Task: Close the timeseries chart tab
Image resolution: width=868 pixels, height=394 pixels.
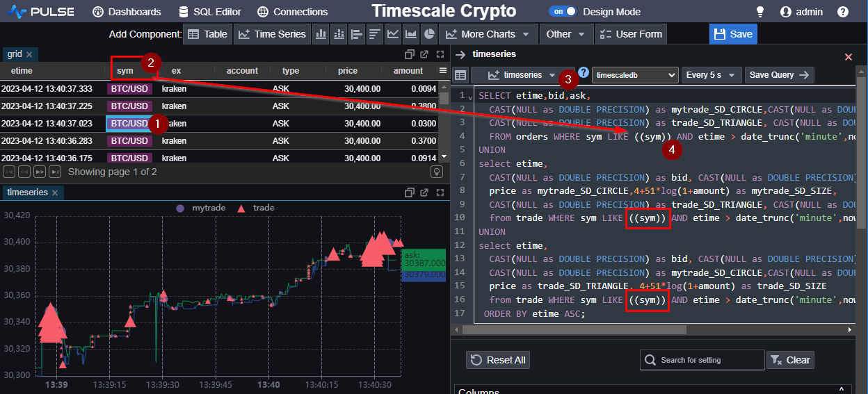Action: [x=56, y=192]
